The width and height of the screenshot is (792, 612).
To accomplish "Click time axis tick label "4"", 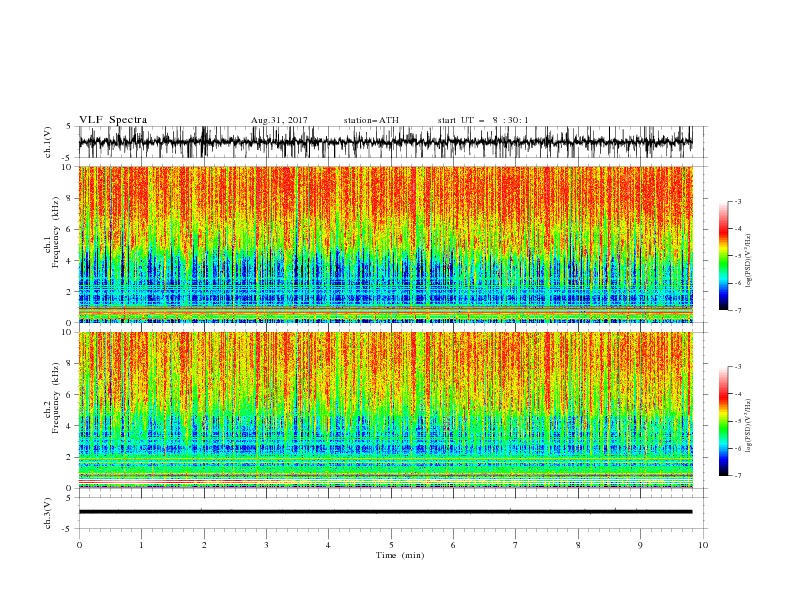I will 328,545.
